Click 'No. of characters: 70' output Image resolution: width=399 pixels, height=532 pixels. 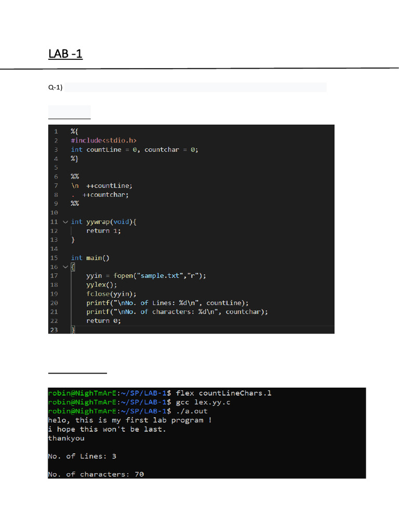tap(96, 474)
